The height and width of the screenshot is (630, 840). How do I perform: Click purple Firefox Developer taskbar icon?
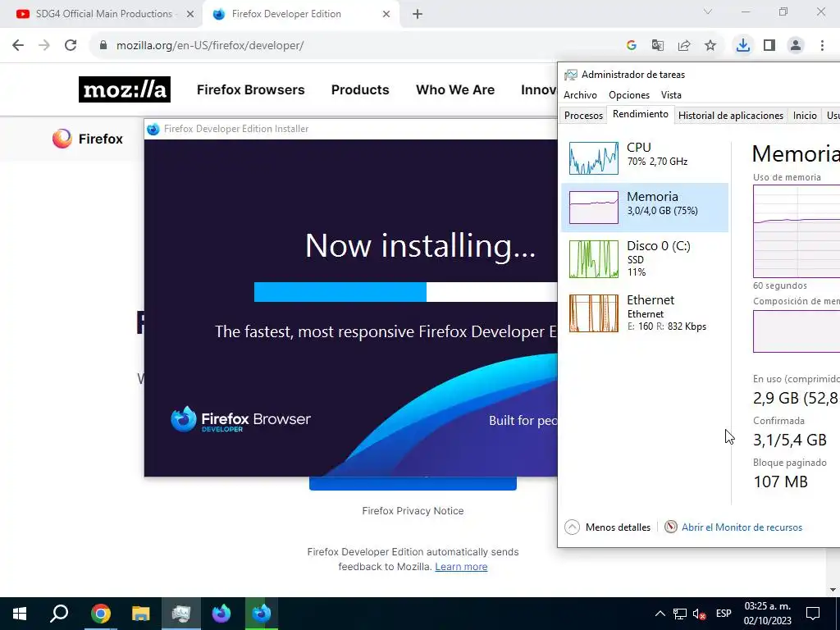click(221, 614)
